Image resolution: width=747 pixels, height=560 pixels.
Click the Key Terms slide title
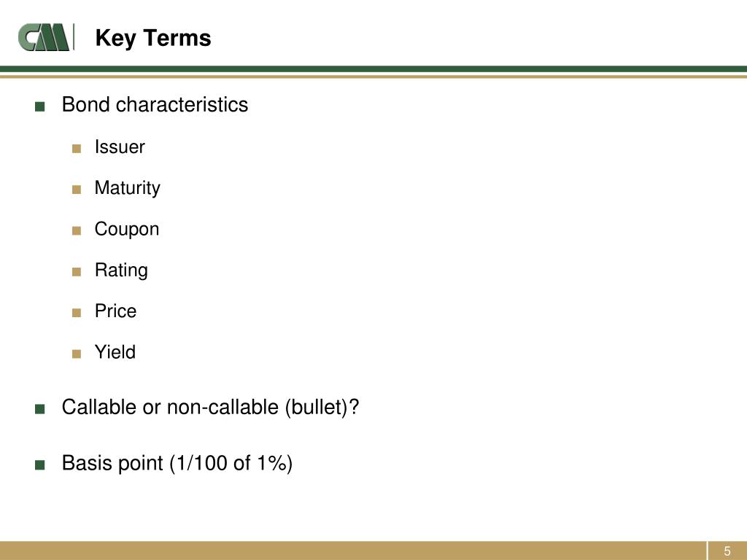click(153, 38)
